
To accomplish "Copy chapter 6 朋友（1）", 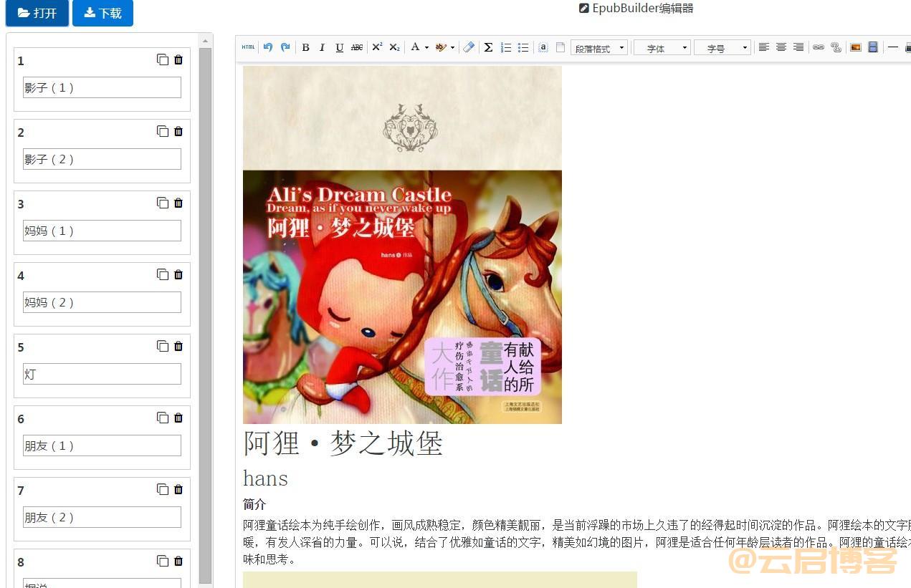I will point(163,418).
